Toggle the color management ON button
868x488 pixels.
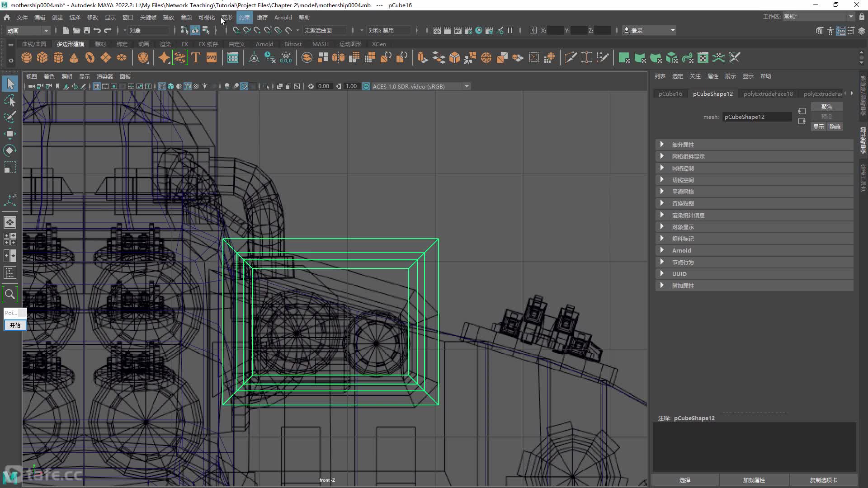click(x=366, y=86)
